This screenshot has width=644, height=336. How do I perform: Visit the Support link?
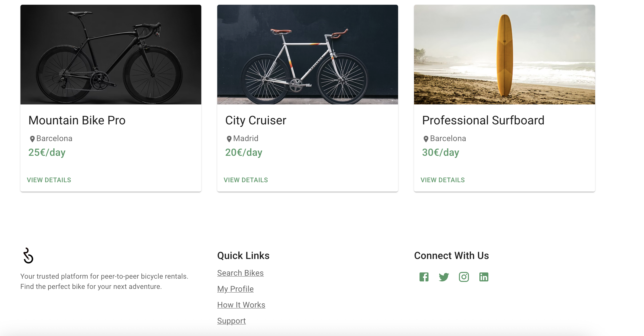pyautogui.click(x=231, y=321)
